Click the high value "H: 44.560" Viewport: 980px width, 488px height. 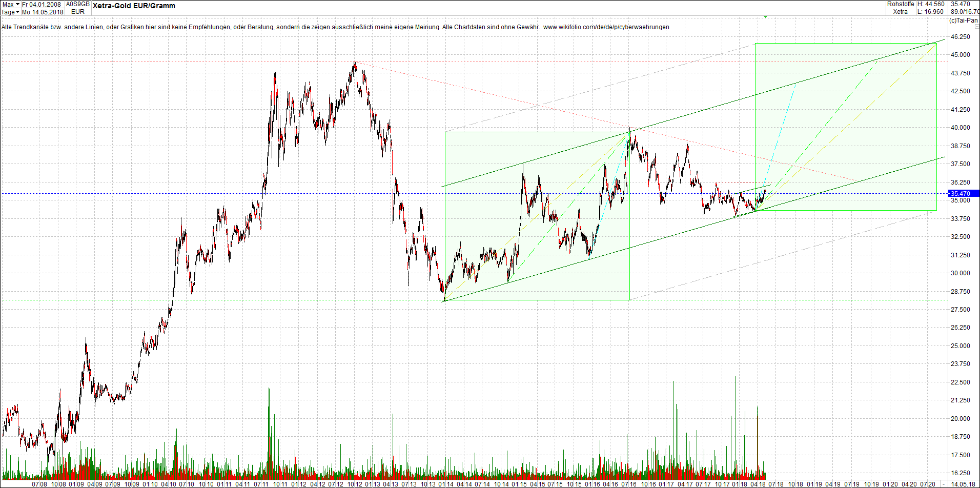(930, 4)
